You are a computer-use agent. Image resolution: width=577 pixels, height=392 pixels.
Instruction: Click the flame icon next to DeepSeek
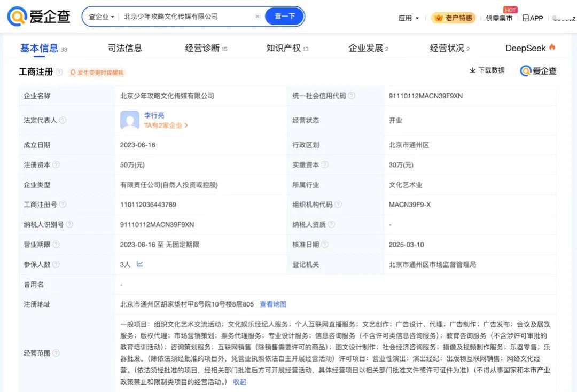tap(552, 48)
